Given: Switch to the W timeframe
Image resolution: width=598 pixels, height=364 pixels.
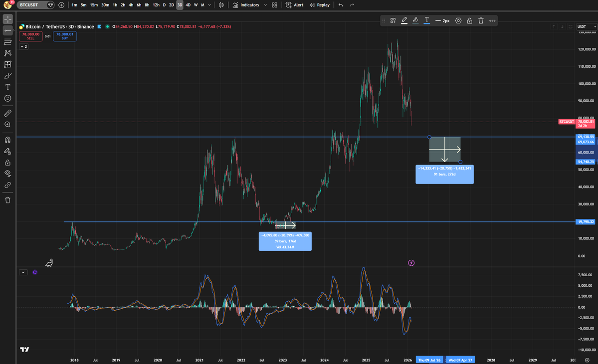Looking at the screenshot, I should click(196, 5).
